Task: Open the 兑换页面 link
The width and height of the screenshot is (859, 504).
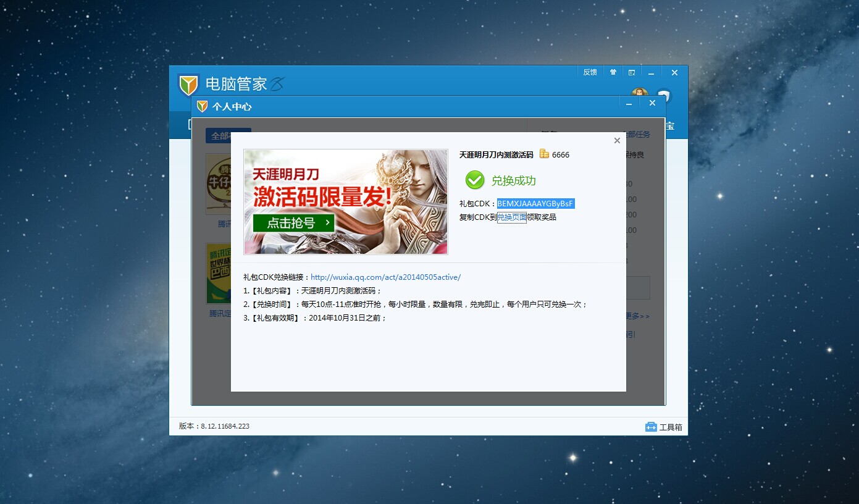Action: click(512, 217)
